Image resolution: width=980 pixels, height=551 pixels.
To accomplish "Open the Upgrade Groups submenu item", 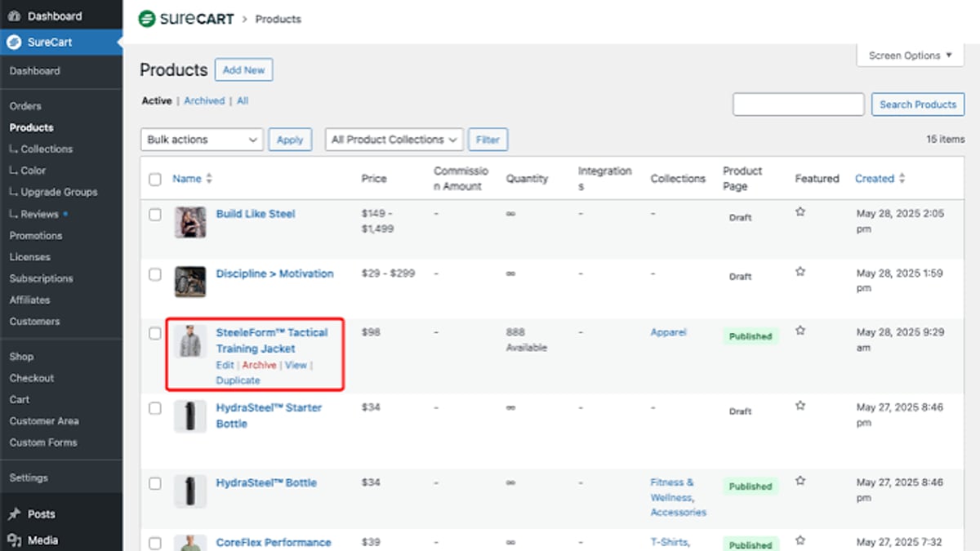I will pos(59,192).
